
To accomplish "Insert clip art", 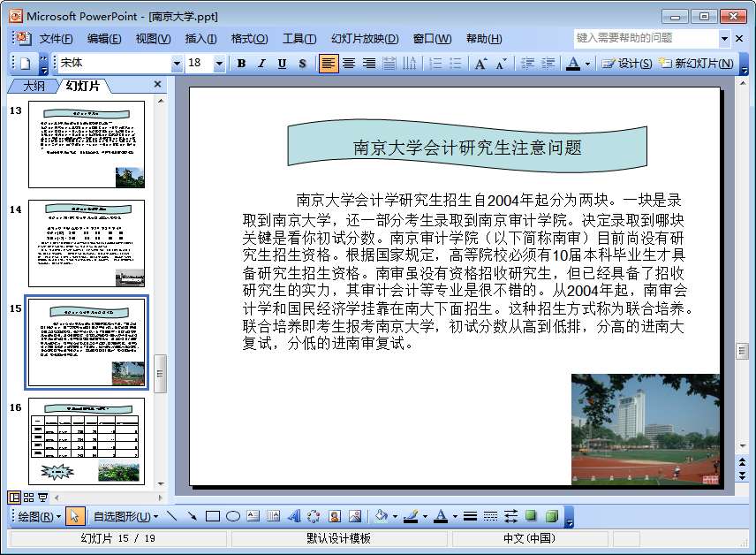I will click(x=334, y=516).
